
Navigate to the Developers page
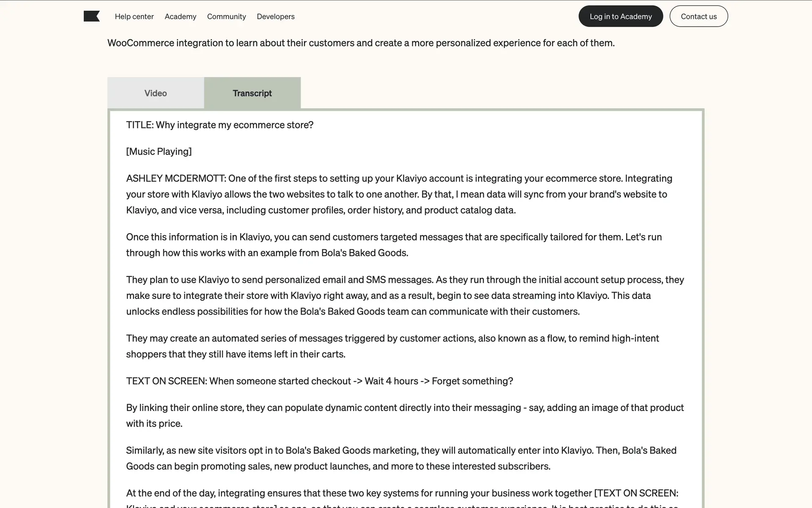tap(275, 17)
